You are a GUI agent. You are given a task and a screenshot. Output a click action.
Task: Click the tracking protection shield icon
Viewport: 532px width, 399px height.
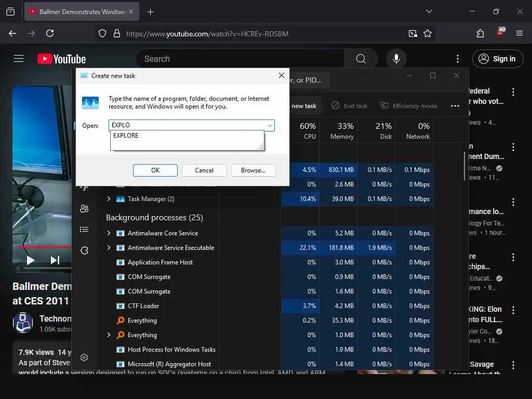click(102, 33)
